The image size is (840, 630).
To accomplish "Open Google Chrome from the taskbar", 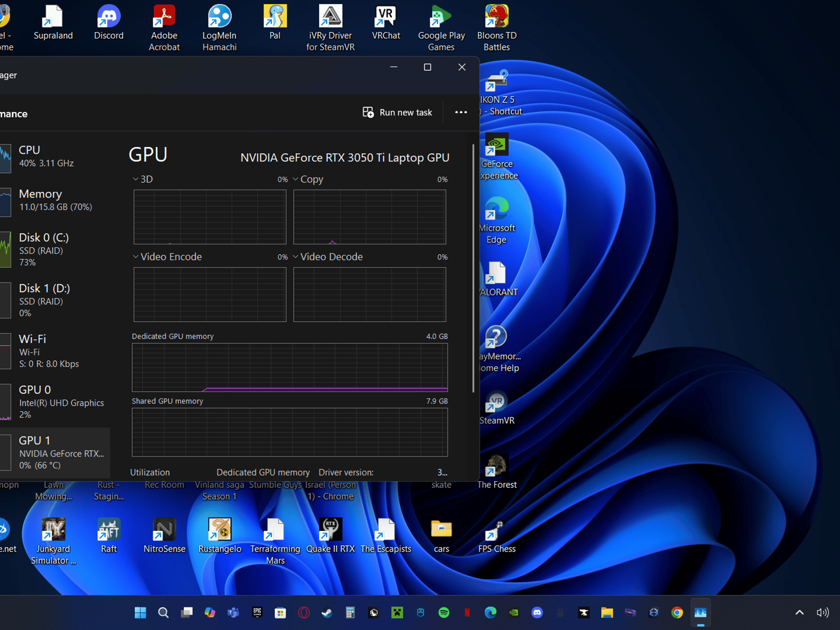I will pyautogui.click(x=677, y=612).
